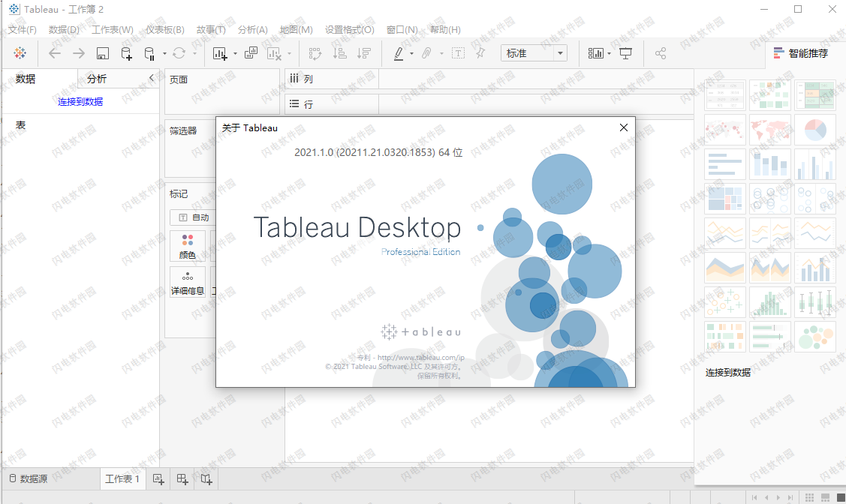
Task: Click the fix axes pin icon
Action: coord(480,52)
